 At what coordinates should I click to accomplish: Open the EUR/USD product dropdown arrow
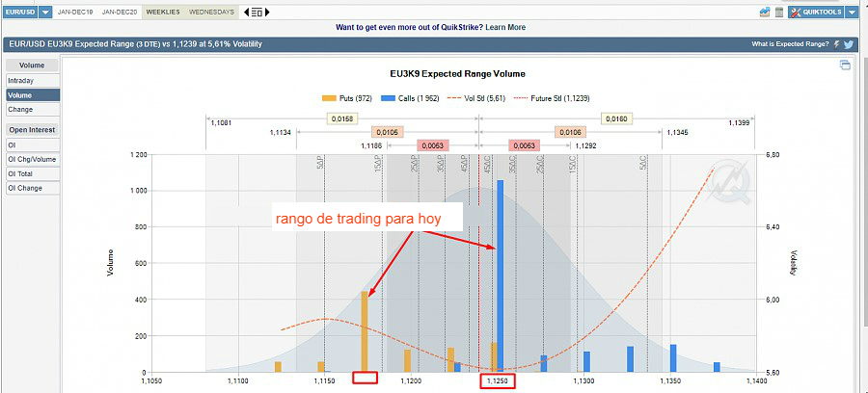(45, 12)
